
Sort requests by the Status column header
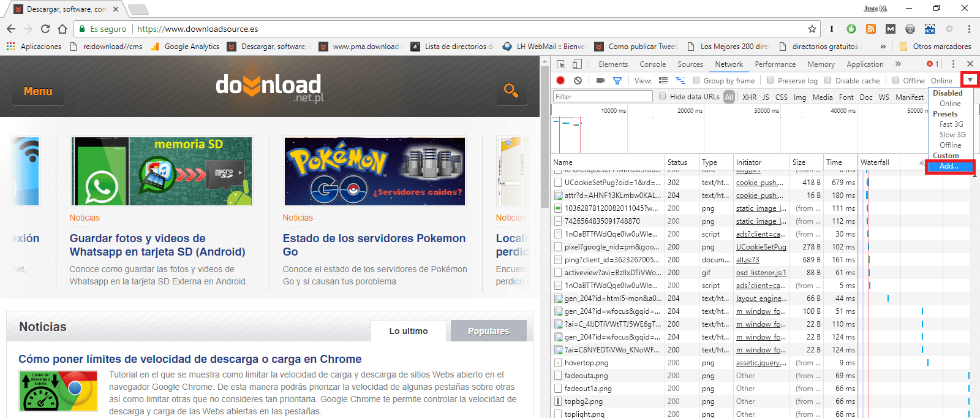tap(681, 162)
